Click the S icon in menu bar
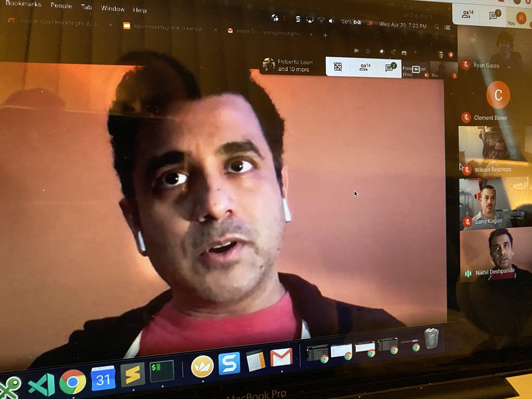 tap(298, 19)
